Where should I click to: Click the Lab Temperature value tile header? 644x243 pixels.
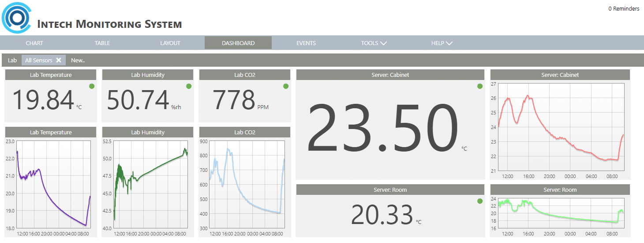51,75
